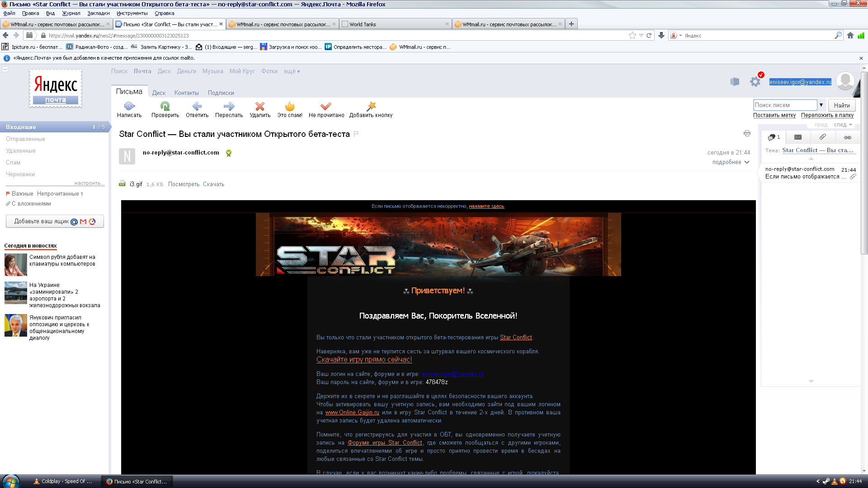Viewport: 868px width, 488px height.
Task: Open the Отправленные folder
Action: pos(25,139)
